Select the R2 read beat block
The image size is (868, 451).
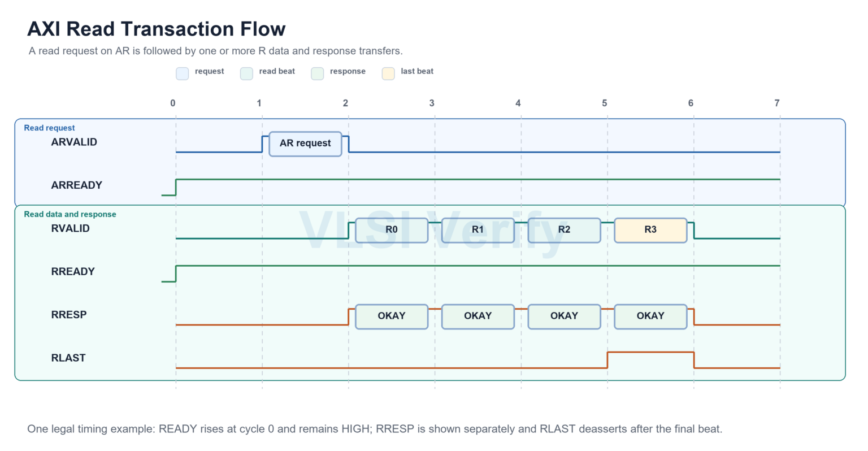tap(565, 230)
